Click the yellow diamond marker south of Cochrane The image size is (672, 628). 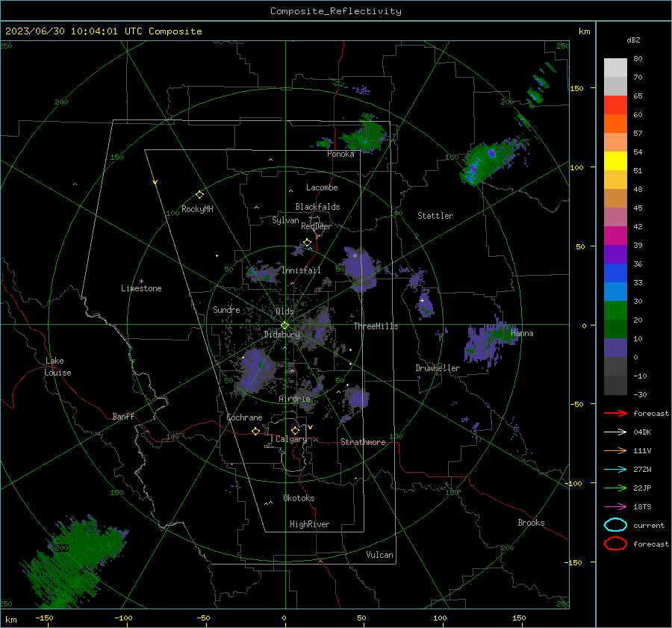[255, 431]
